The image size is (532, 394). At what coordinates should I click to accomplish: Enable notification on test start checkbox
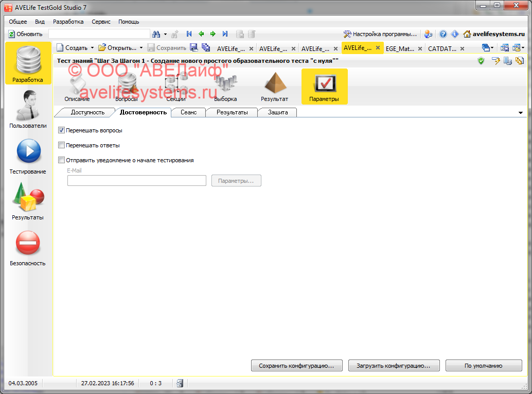[x=62, y=160]
